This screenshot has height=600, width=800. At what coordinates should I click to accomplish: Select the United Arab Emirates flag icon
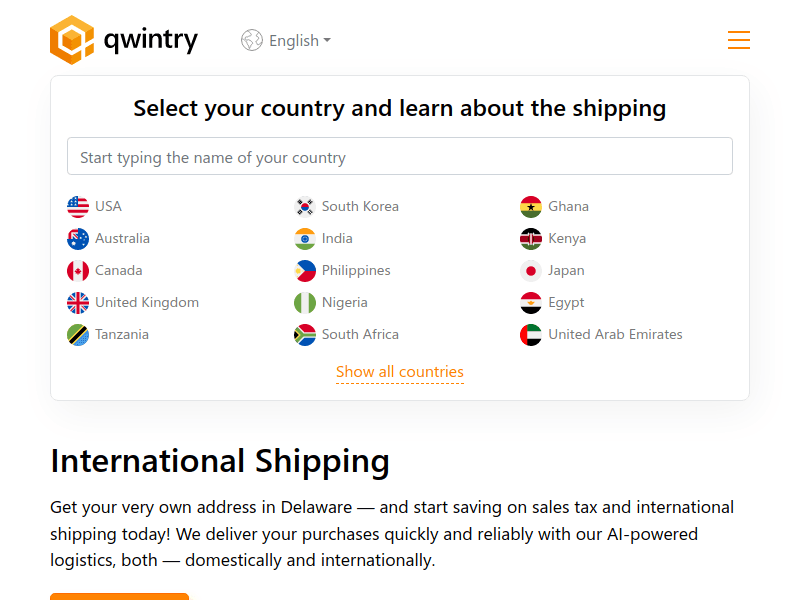[x=530, y=334]
